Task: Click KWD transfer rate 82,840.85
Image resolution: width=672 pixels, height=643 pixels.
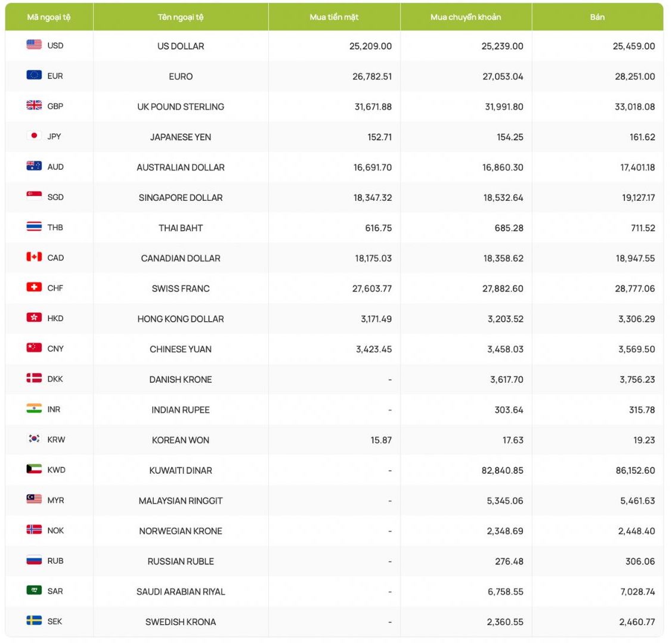Action: pos(503,471)
